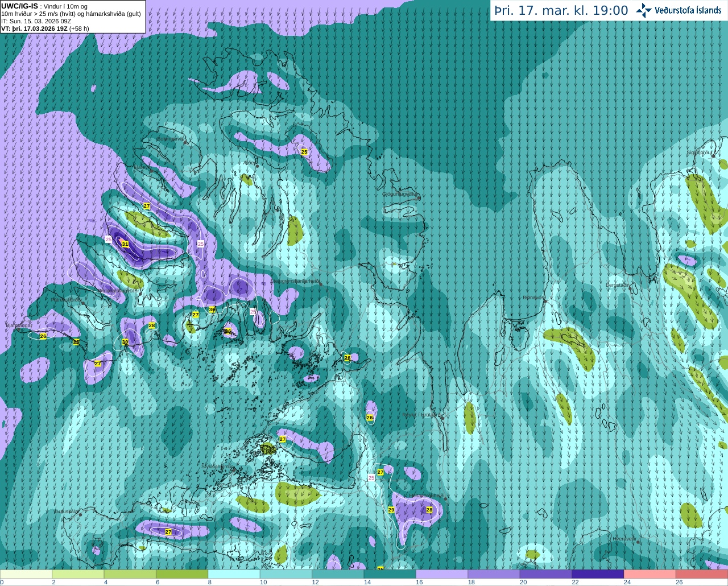Click the white 25 contour label beside the 31 peak
This screenshot has width=728, height=586.
click(108, 240)
